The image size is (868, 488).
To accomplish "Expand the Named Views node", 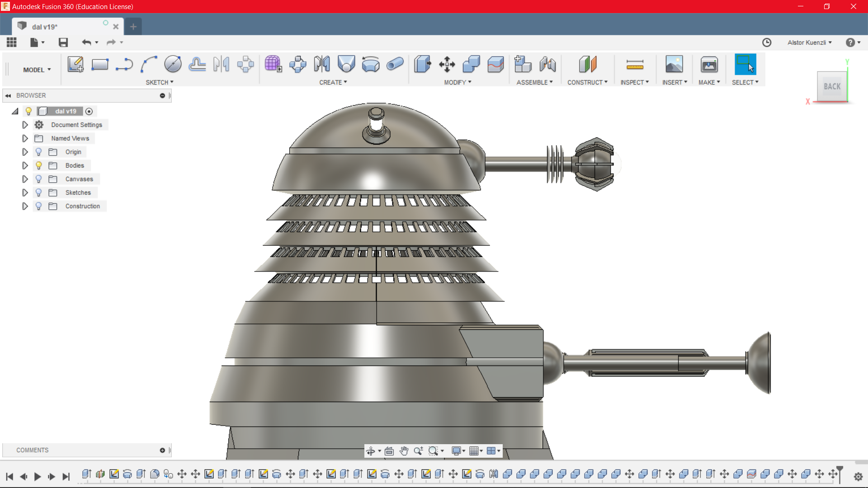I will point(25,138).
